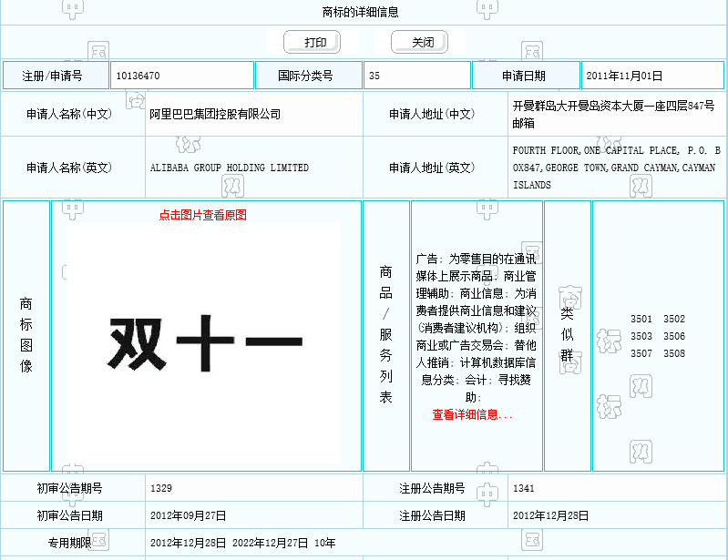Click the 国际分类号 label cell
Image resolution: width=728 pixels, height=560 pixels.
(309, 76)
